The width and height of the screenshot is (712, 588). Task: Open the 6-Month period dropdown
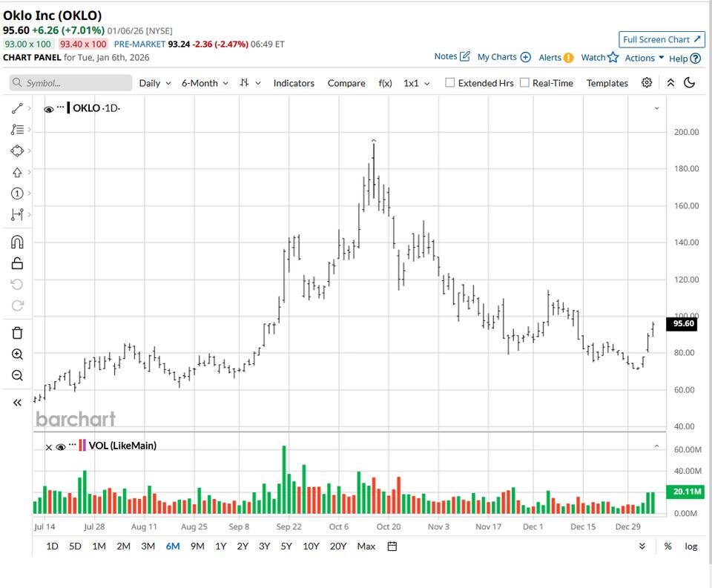point(205,83)
